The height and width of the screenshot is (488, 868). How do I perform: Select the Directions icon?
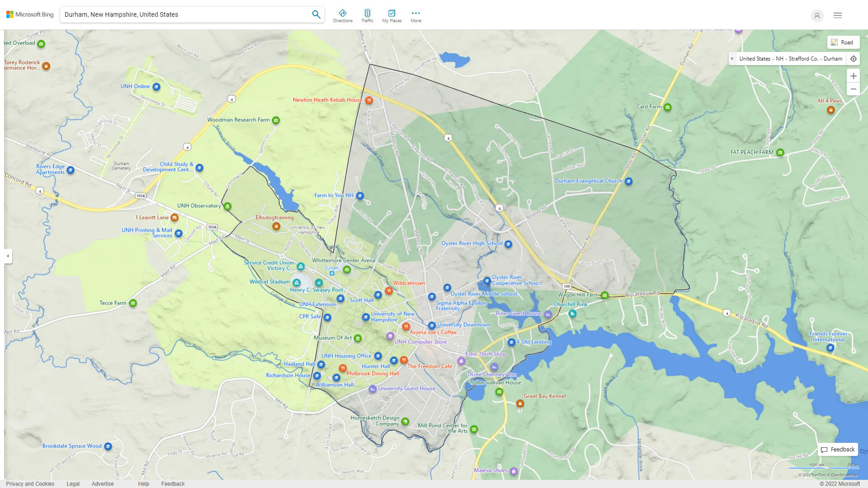pos(343,15)
